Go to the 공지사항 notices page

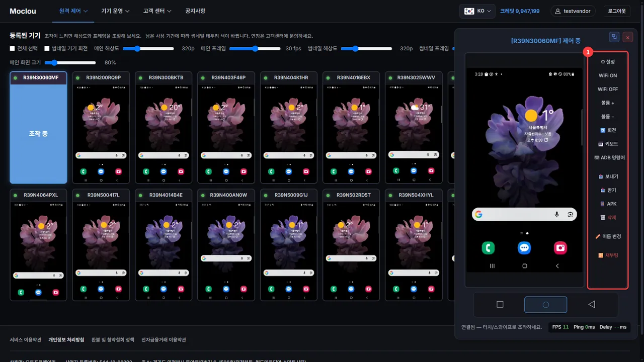(195, 11)
